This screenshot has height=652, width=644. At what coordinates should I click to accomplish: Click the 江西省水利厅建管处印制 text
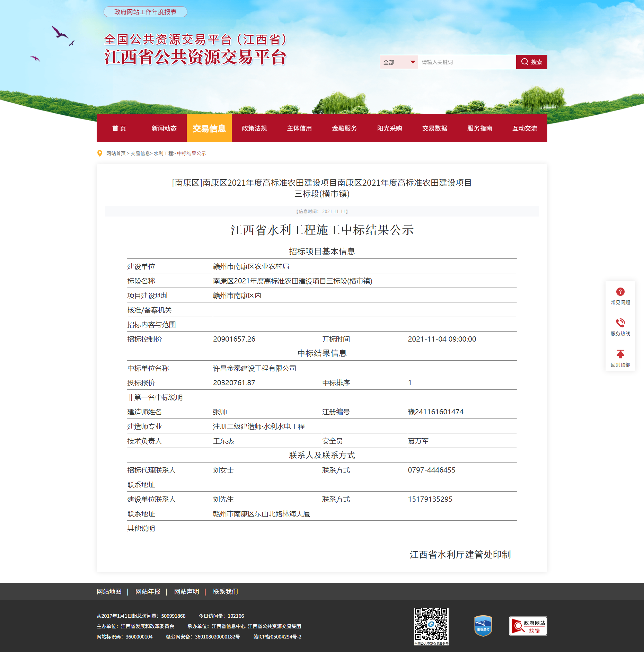pyautogui.click(x=460, y=555)
